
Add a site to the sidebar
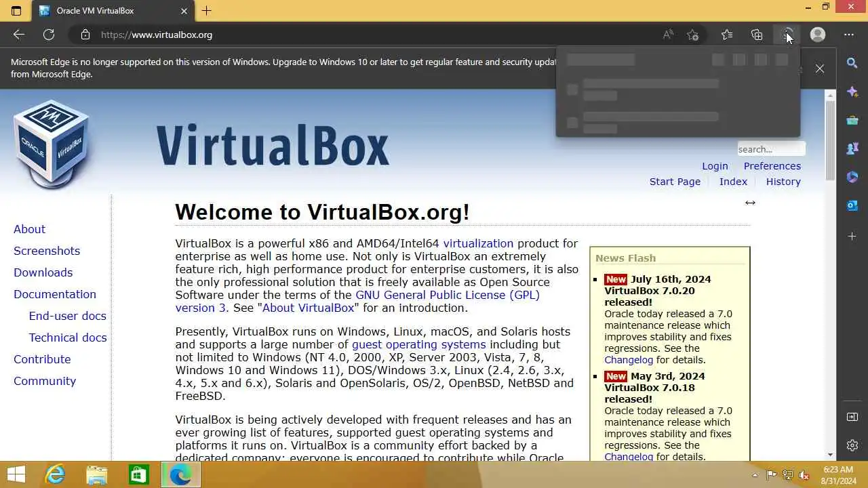(852, 236)
